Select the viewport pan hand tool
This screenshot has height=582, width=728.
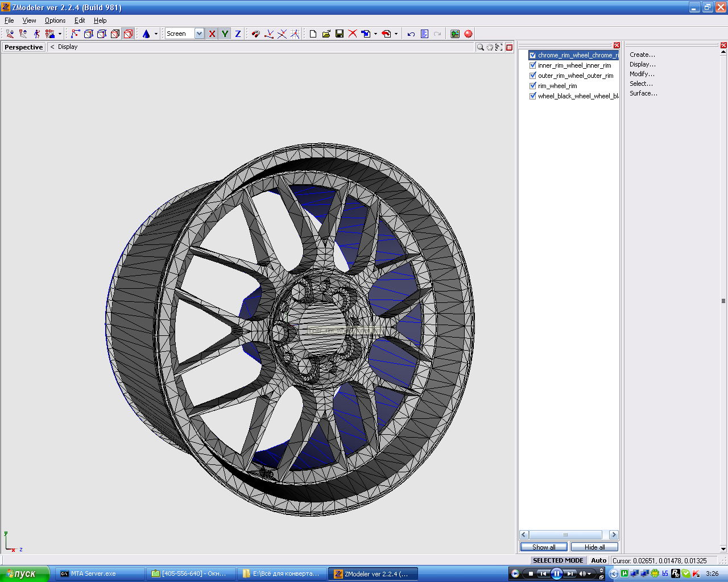pyautogui.click(x=490, y=47)
